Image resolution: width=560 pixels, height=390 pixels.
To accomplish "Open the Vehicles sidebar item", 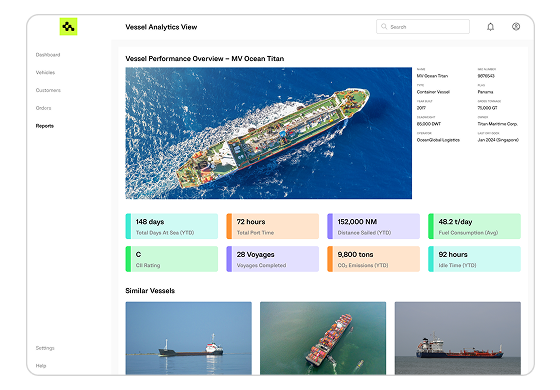I will click(45, 72).
